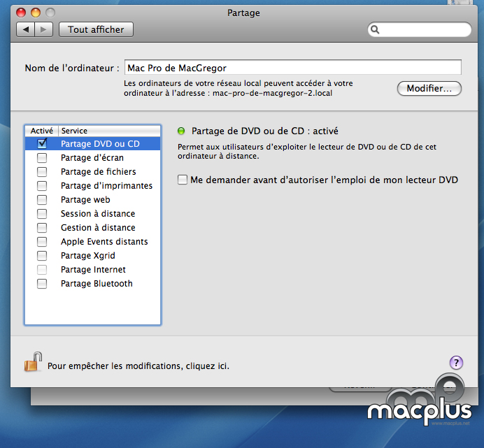Click the magnifying glass search icon
484x448 pixels.
tap(375, 29)
